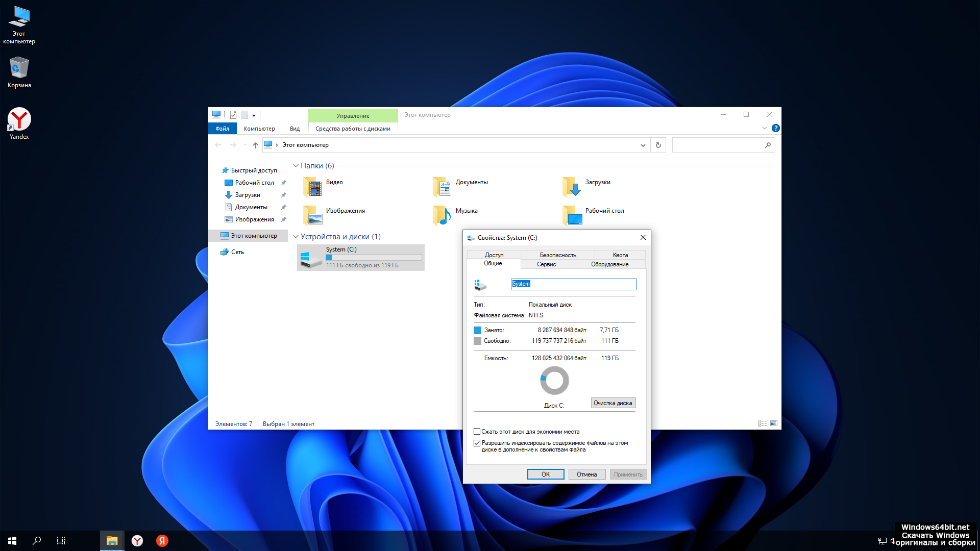The height and width of the screenshot is (551, 980).
Task: Click the up-arrow navigation button
Action: pos(256,145)
